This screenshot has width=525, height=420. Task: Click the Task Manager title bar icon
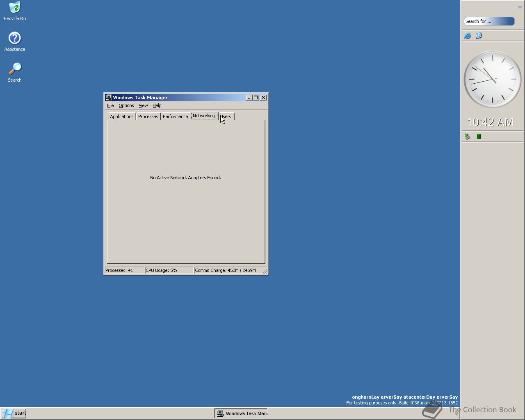(109, 97)
